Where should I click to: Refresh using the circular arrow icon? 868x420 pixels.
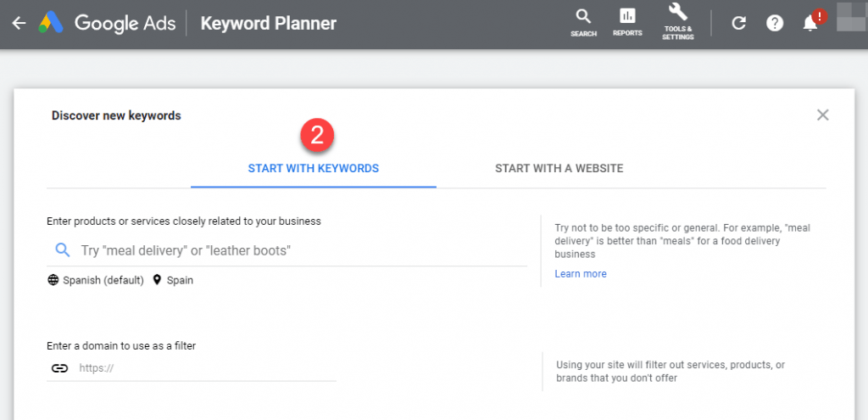(738, 23)
